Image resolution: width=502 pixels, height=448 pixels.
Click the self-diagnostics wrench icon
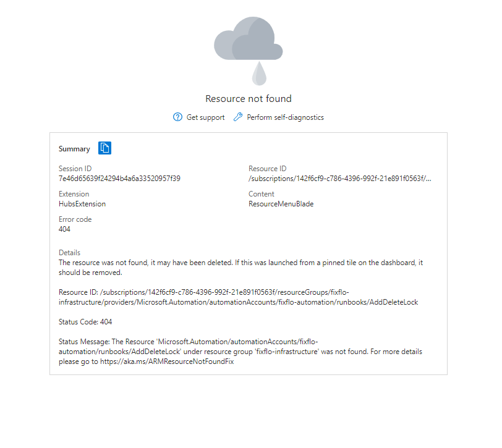[x=238, y=117]
